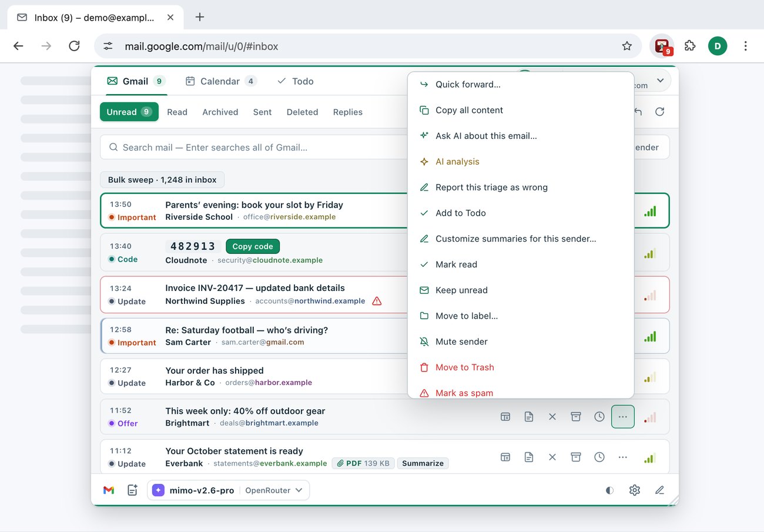
Task: Choose Quick forward... from the menu
Action: point(521,85)
